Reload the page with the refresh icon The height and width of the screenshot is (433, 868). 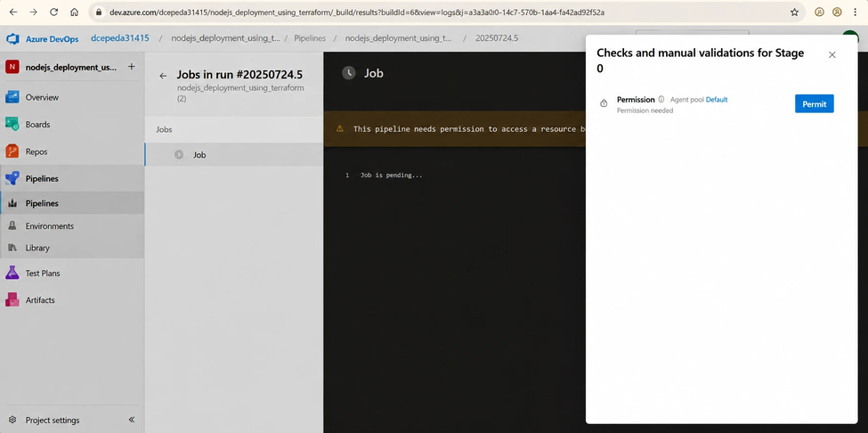tap(53, 12)
